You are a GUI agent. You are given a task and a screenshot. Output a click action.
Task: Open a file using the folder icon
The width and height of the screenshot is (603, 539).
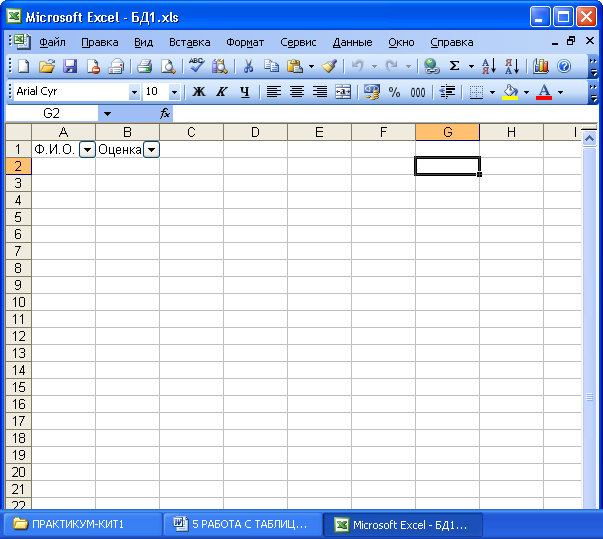click(x=47, y=66)
